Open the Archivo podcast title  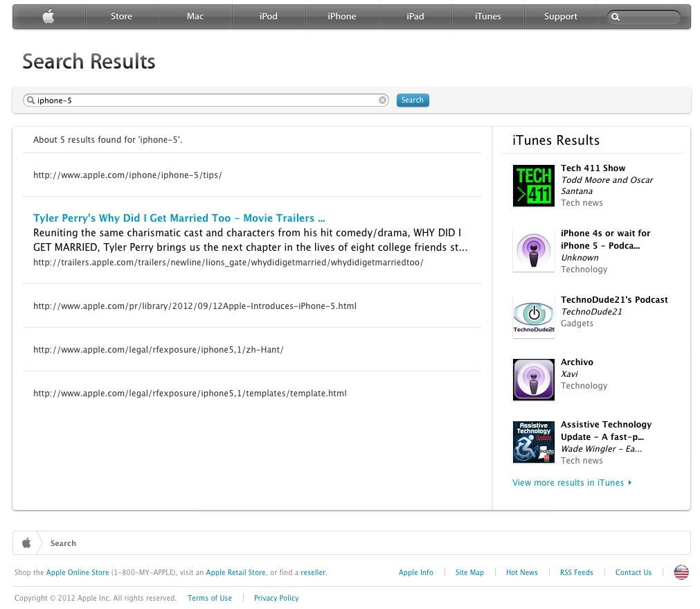pos(577,362)
